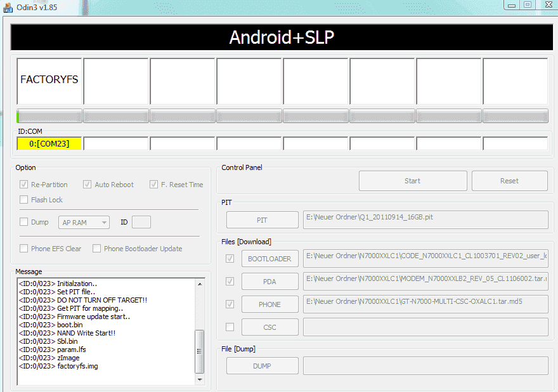Image resolution: width=558 pixels, height=392 pixels.
Task: Click the CSC button
Action: point(269,327)
